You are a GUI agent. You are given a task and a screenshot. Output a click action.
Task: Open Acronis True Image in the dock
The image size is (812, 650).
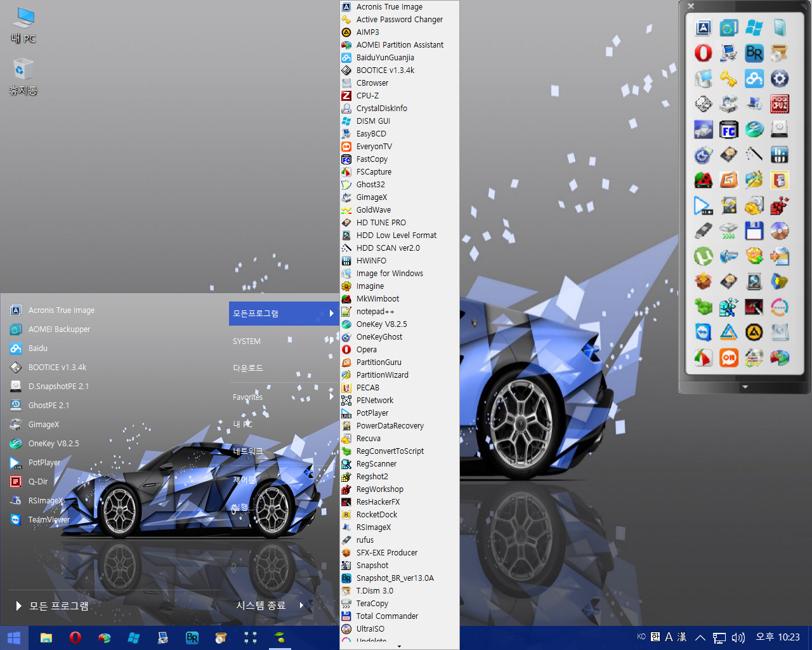(703, 28)
